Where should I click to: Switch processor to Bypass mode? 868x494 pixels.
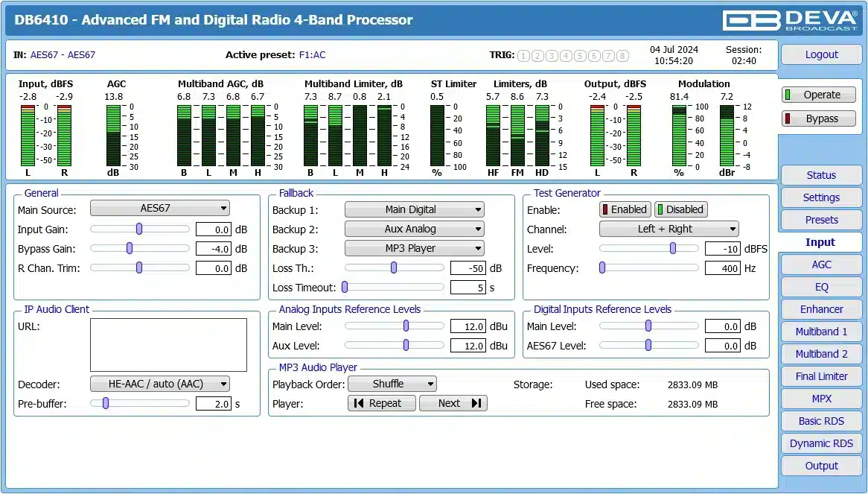pyautogui.click(x=818, y=118)
